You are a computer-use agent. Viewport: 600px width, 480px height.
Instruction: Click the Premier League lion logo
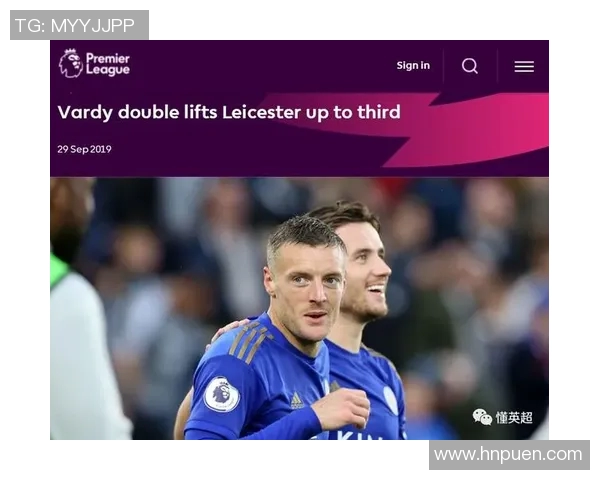[71, 64]
